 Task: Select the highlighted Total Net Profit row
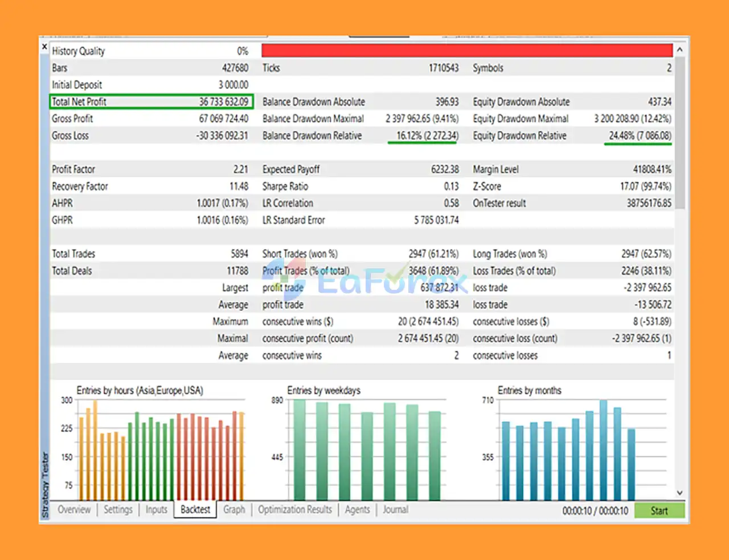[151, 102]
